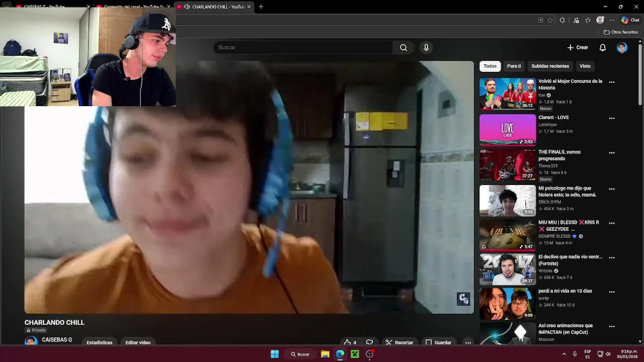This screenshot has width=644, height=362.
Task: Select the Visto filter chip
Action: pos(585,66)
